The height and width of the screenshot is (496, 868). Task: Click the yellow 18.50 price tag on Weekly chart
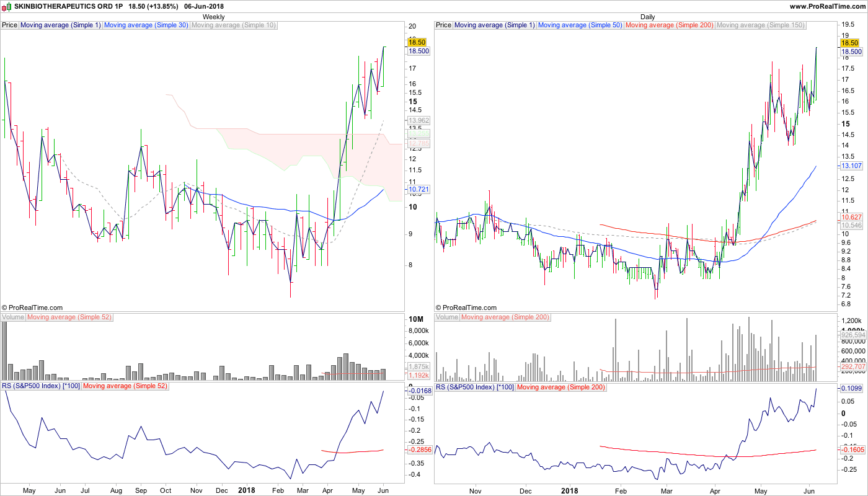click(416, 42)
